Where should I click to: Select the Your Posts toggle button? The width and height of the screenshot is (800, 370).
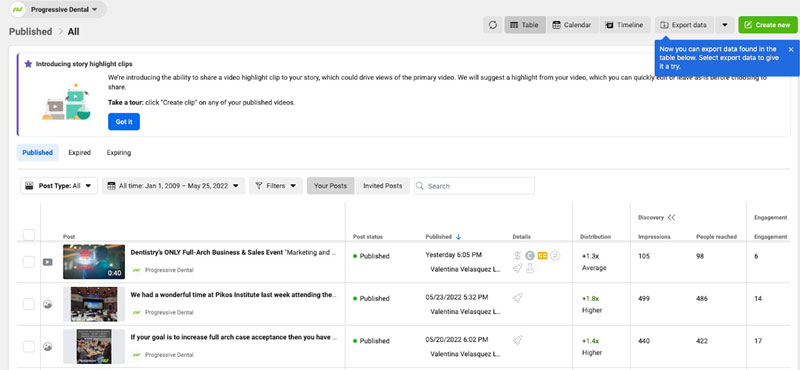point(330,186)
